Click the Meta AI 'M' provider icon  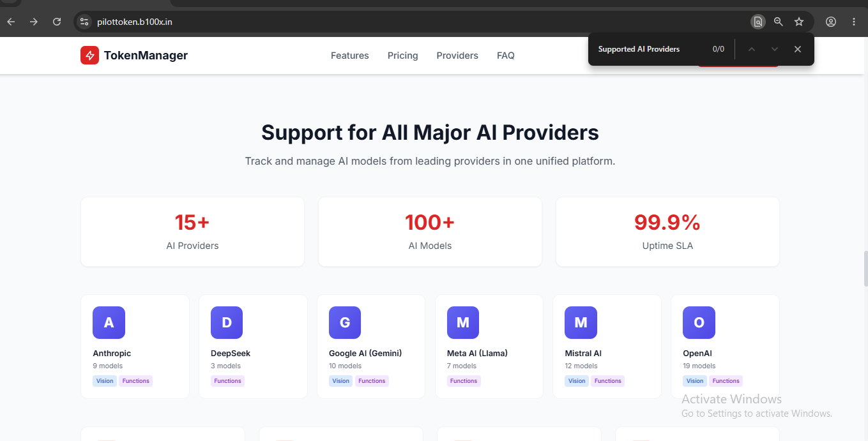pyautogui.click(x=463, y=322)
